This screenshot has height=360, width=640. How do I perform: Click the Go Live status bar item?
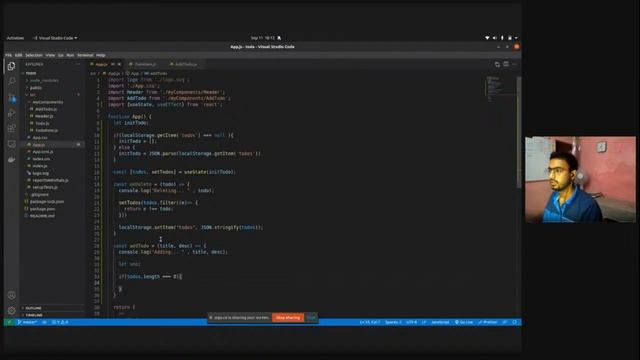click(x=464, y=322)
